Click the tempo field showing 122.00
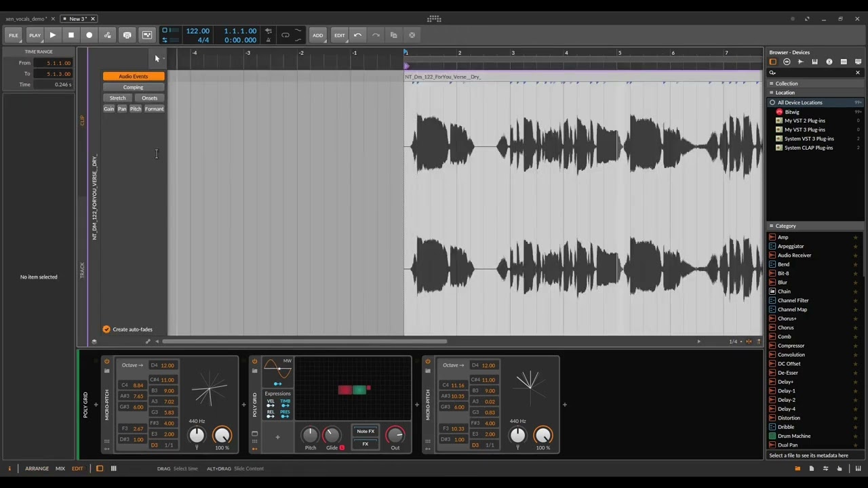868x488 pixels. pyautogui.click(x=198, y=31)
